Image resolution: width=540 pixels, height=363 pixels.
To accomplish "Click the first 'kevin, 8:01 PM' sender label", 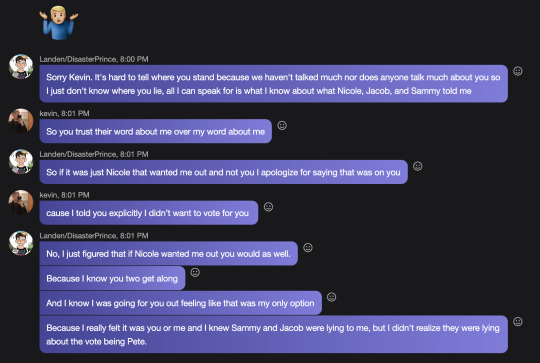I will click(64, 113).
